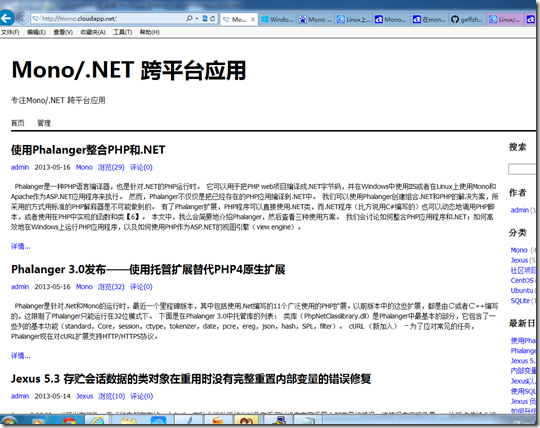The image size is (540, 428).
Task: Click the folder Explorer icon in taskbar
Action: (128, 422)
